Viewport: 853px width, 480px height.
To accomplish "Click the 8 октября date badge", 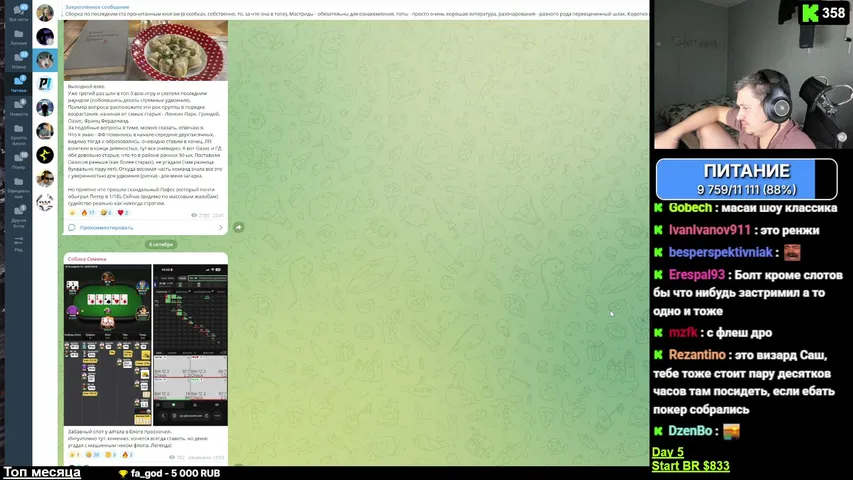I will coord(160,244).
